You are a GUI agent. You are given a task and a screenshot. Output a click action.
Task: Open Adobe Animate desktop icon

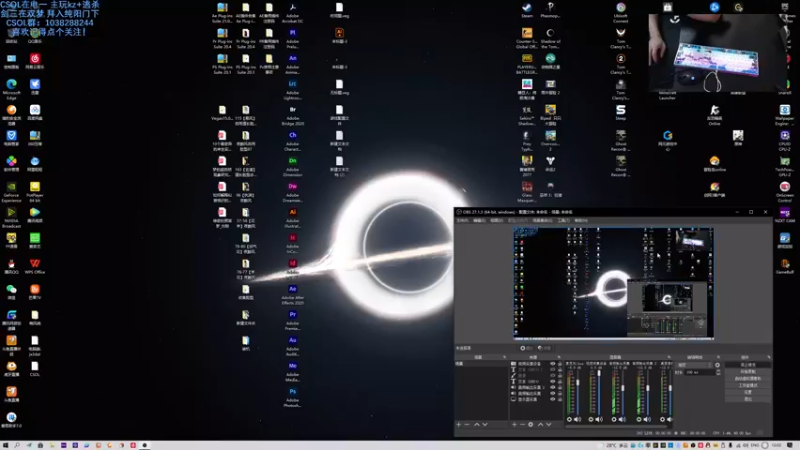292,63
